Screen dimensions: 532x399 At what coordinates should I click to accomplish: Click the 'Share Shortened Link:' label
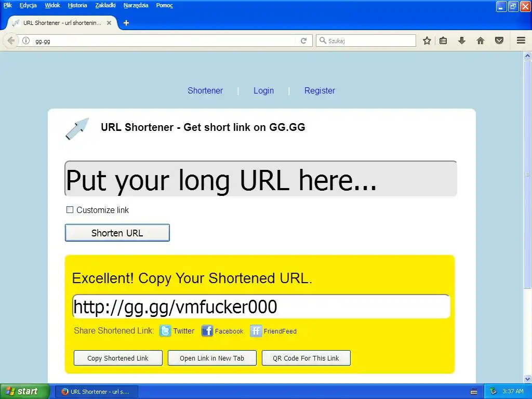[x=114, y=331]
